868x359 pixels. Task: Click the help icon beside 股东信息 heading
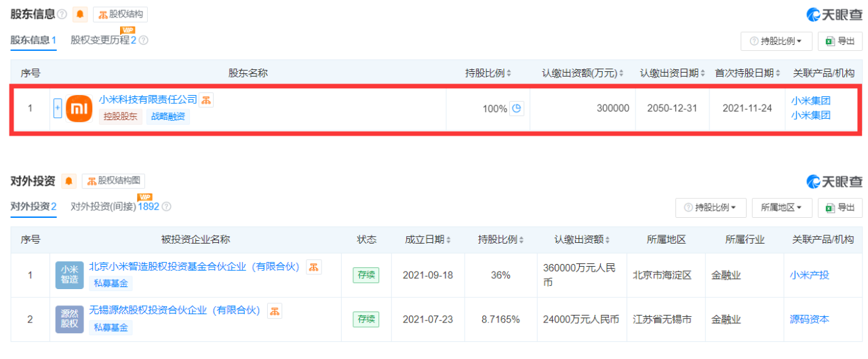62,14
